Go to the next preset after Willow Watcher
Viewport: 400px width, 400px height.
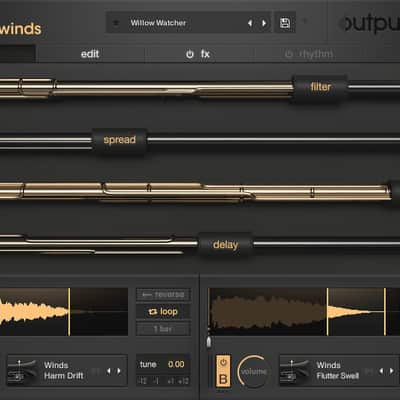[264, 23]
